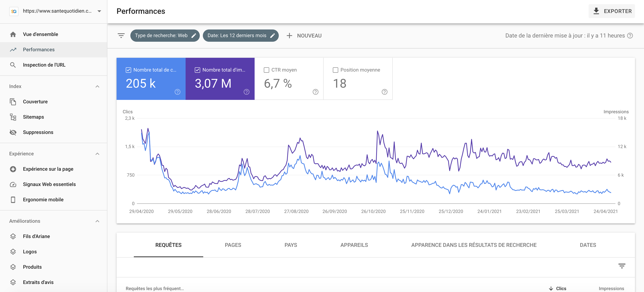
Task: Click the Couverture pages icon
Action: click(x=13, y=102)
